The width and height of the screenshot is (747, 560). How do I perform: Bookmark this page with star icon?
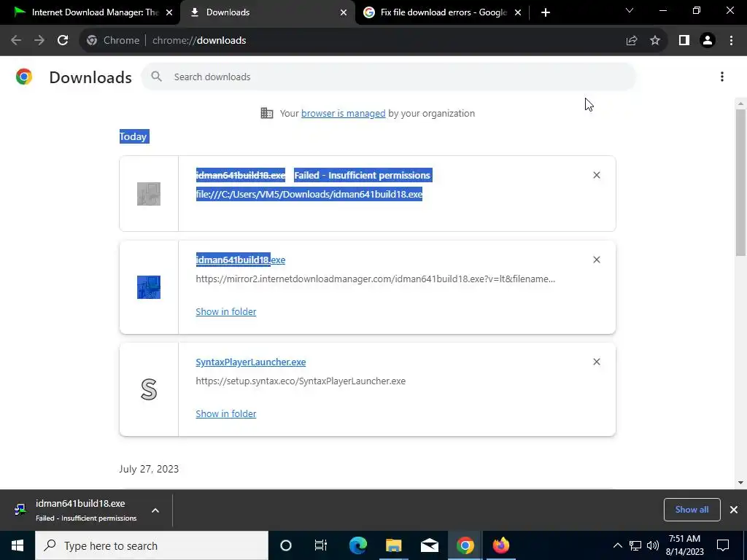pos(655,41)
